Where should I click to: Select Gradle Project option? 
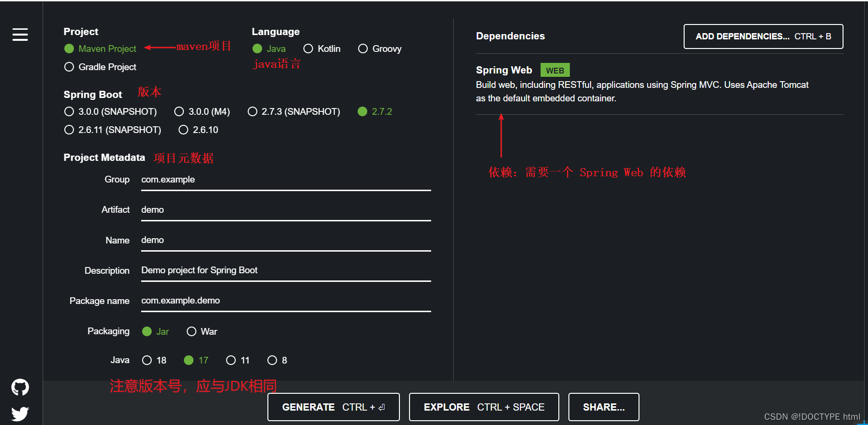point(100,67)
